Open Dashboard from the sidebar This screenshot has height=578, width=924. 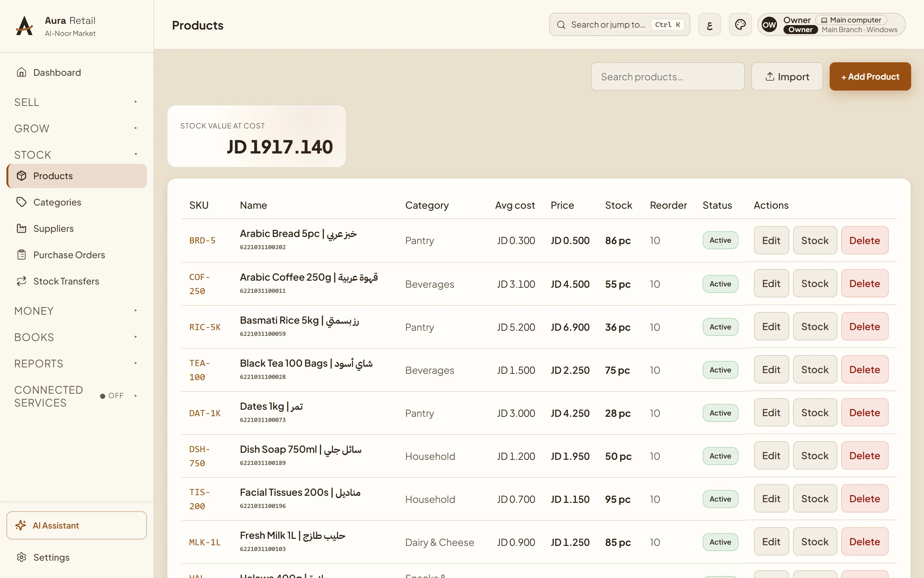(76, 72)
